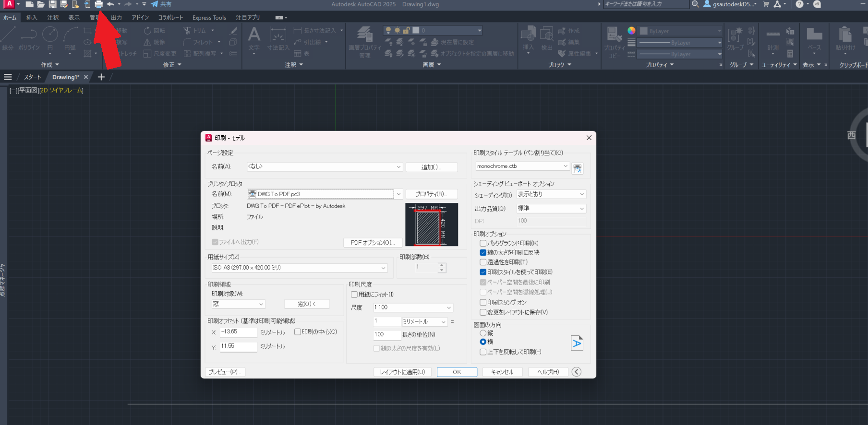Image resolution: width=868 pixels, height=425 pixels.
Task: Open the monochrome.ctb plot style dropdown
Action: [x=565, y=166]
